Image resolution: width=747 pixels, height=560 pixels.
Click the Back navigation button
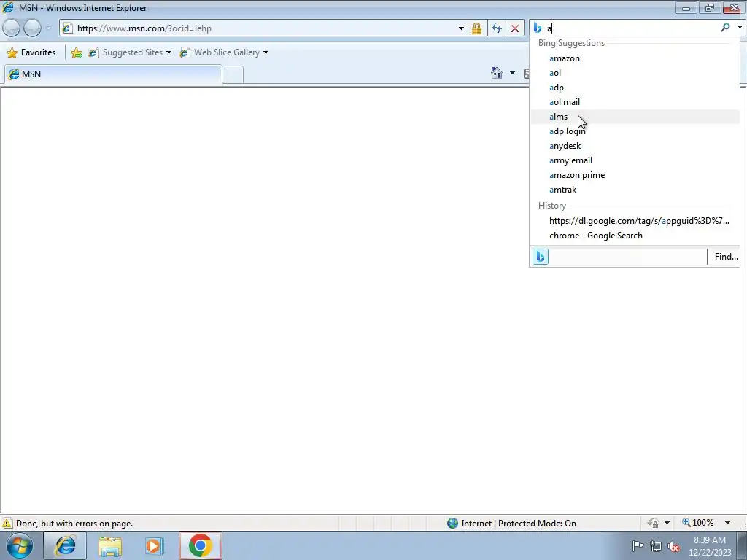pyautogui.click(x=12, y=28)
